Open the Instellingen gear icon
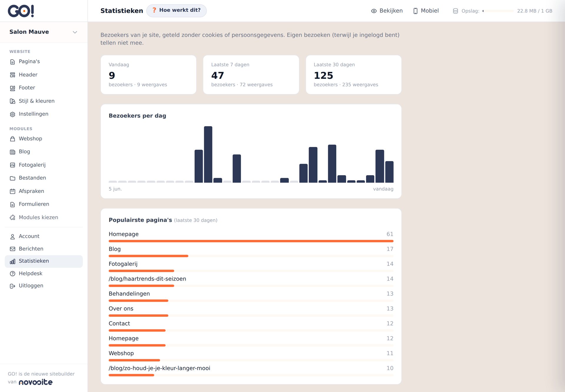The height and width of the screenshot is (392, 565). tap(12, 114)
